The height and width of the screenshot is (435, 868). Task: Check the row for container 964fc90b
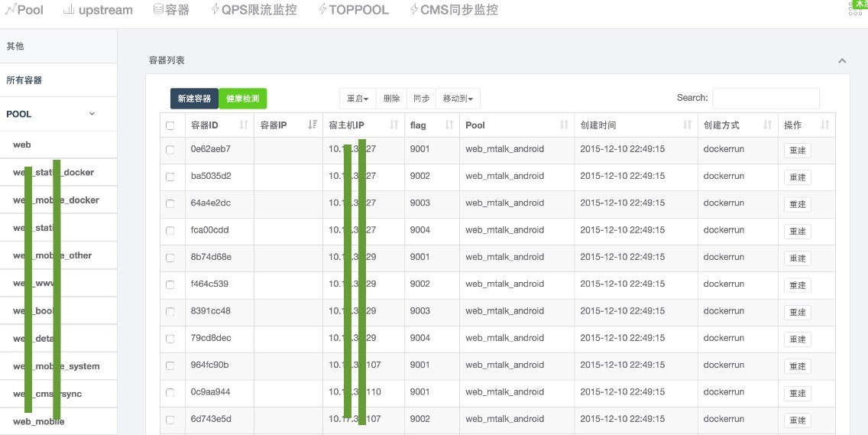click(x=170, y=365)
